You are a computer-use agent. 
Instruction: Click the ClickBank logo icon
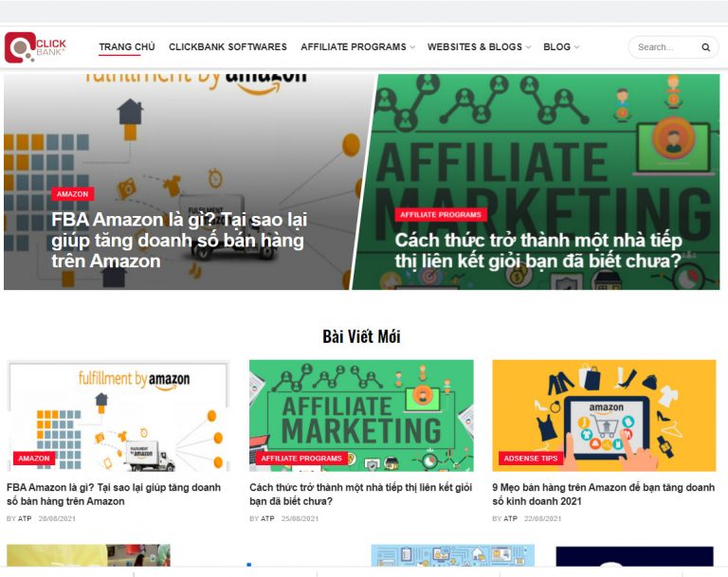pos(36,46)
